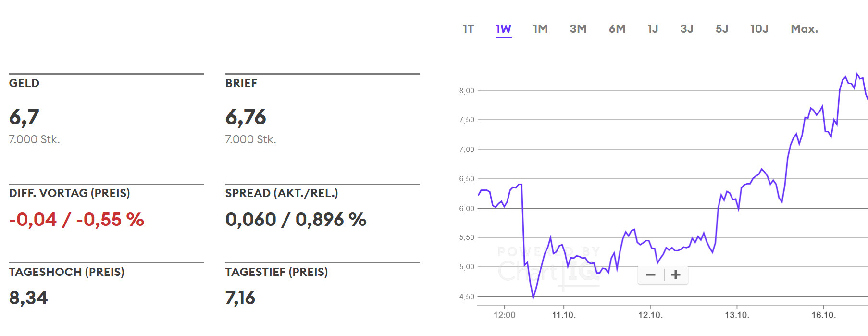The image size is (868, 336).
Task: Display the 1J one-year chart
Action: pos(653,29)
